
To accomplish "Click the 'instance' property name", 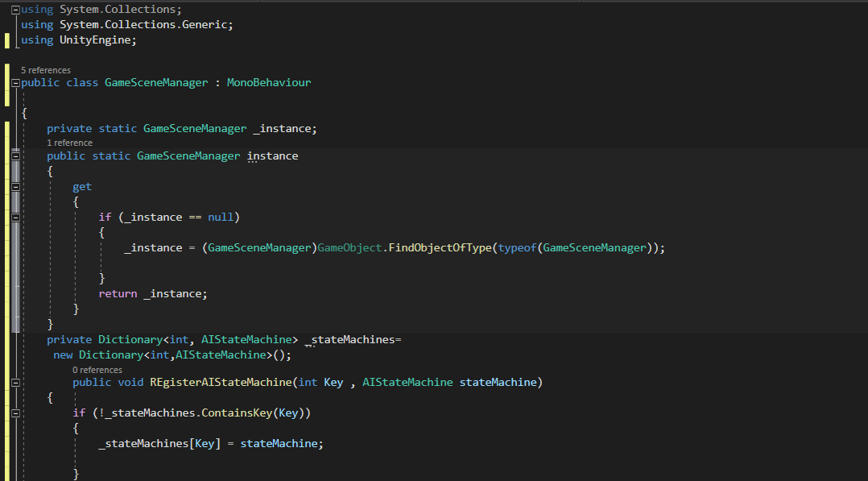I will pyautogui.click(x=272, y=156).
